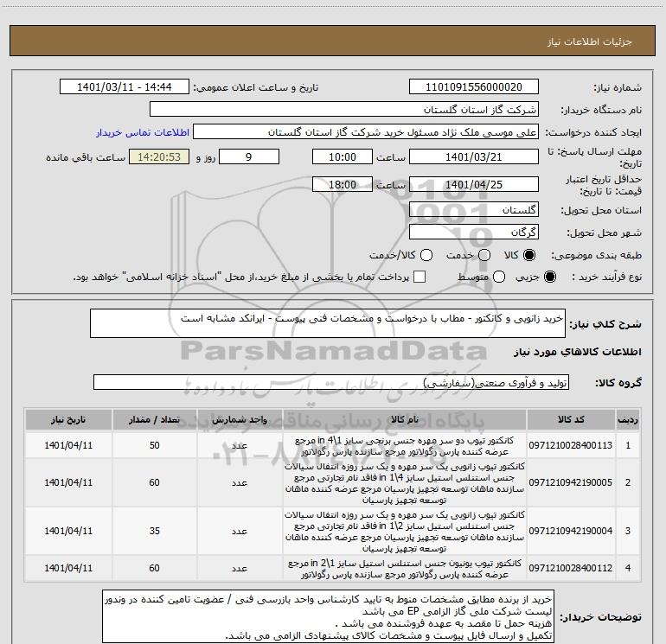Click the شماره نیاز field 1101091556000020
The width and height of the screenshot is (666, 644).
[474, 87]
